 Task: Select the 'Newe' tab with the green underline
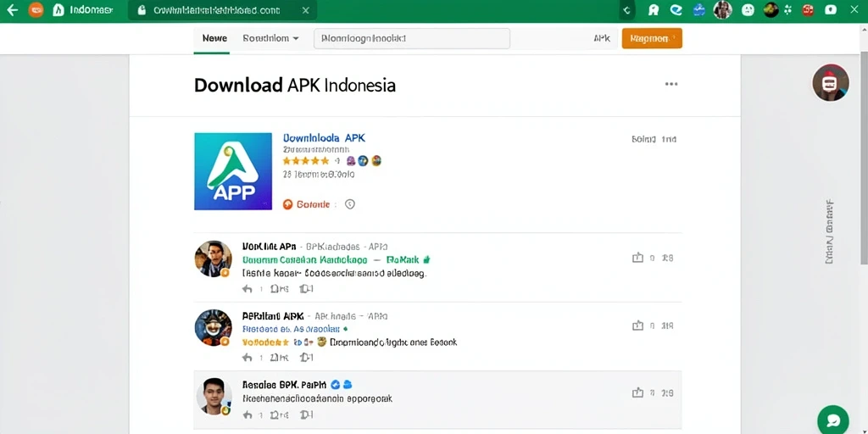[214, 38]
